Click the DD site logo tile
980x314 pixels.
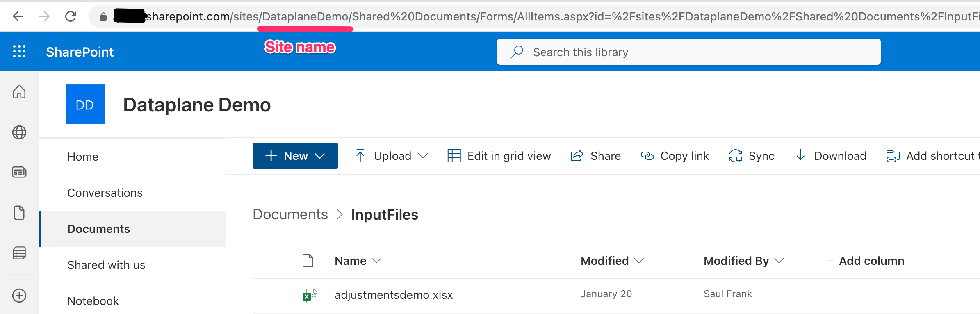[x=85, y=104]
